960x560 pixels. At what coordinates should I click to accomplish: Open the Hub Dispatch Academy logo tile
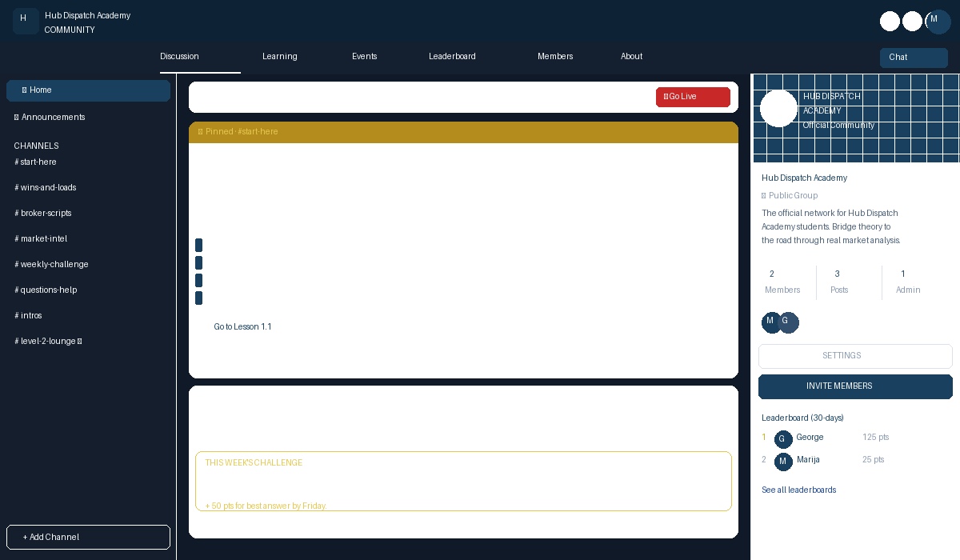pos(26,21)
